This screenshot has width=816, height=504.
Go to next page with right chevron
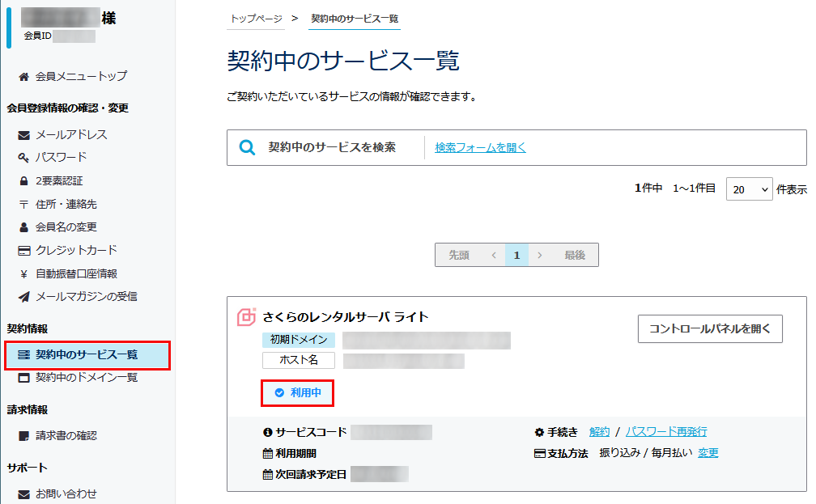(x=540, y=255)
